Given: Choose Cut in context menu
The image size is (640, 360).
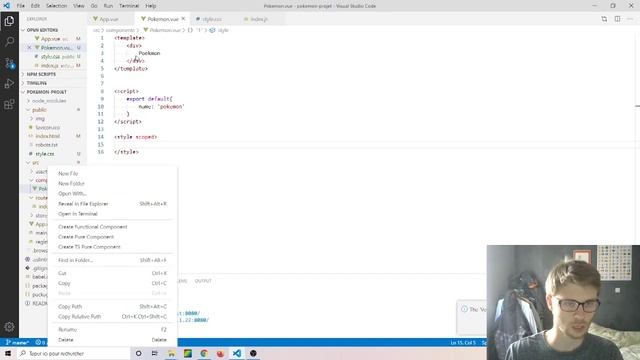Looking at the screenshot, I should [x=113, y=273].
